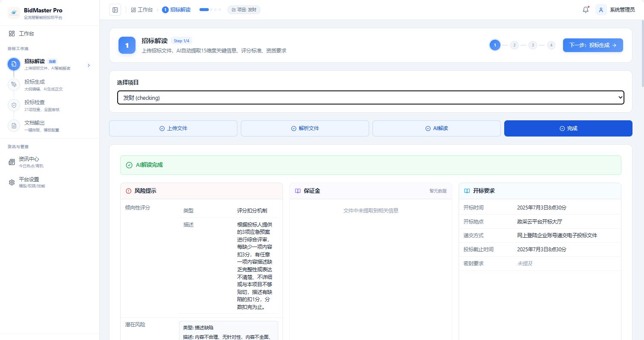The width and height of the screenshot is (644, 340).
Task: Switch to the 完成 step tab
Action: click(568, 128)
